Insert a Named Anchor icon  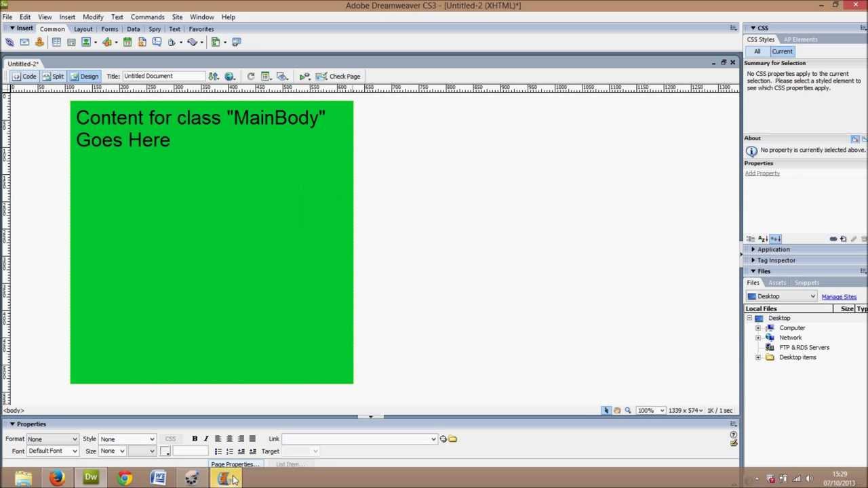(39, 42)
